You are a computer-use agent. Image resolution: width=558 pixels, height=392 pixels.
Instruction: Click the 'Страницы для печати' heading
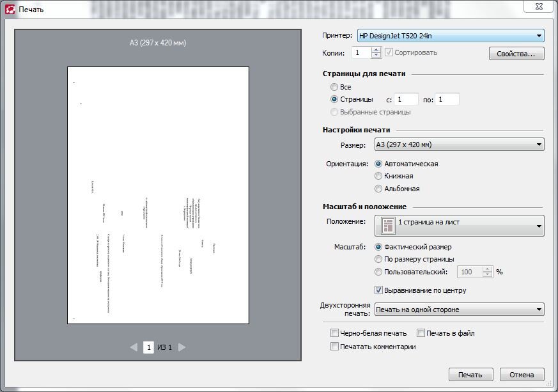tap(364, 74)
